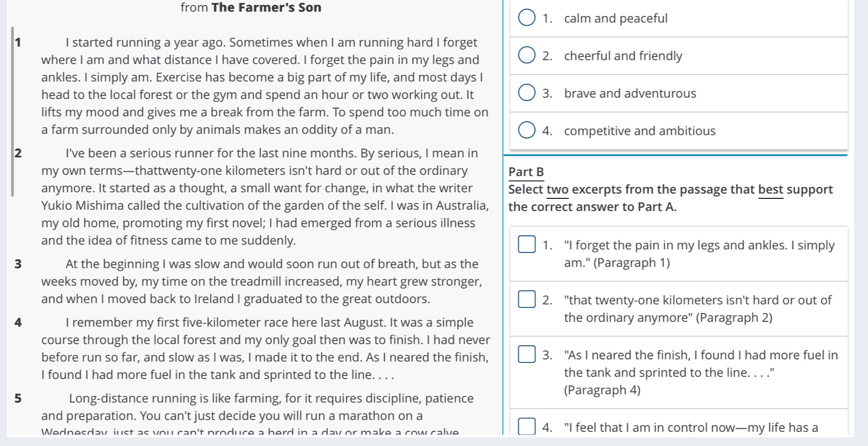Click the paragraph number 5 marker

pyautogui.click(x=18, y=398)
